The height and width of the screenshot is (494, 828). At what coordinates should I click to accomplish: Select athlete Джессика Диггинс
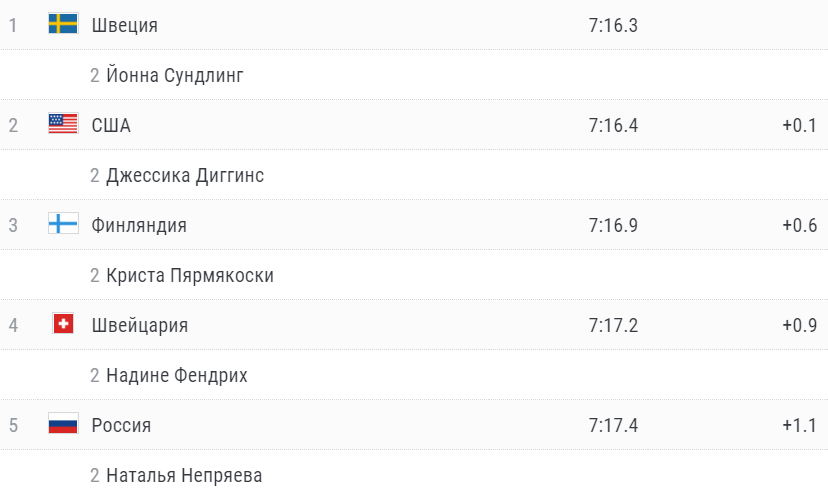[x=185, y=175]
